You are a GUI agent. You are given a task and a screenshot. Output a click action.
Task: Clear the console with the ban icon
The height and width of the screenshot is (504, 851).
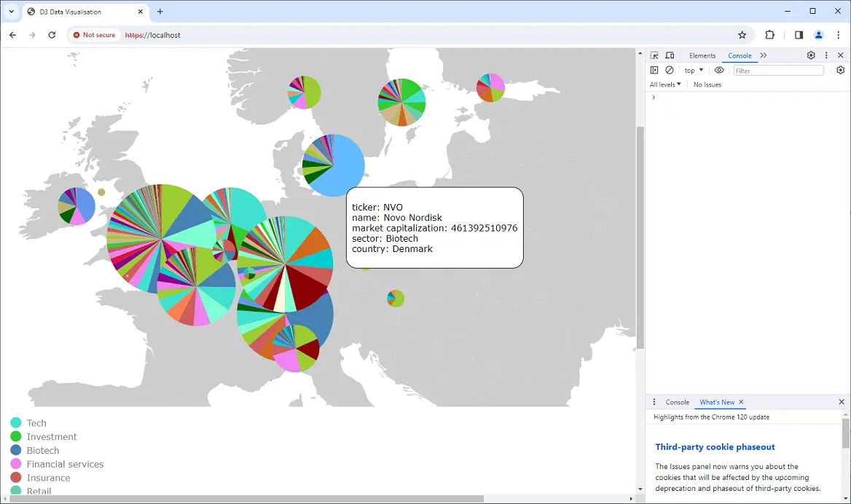670,71
